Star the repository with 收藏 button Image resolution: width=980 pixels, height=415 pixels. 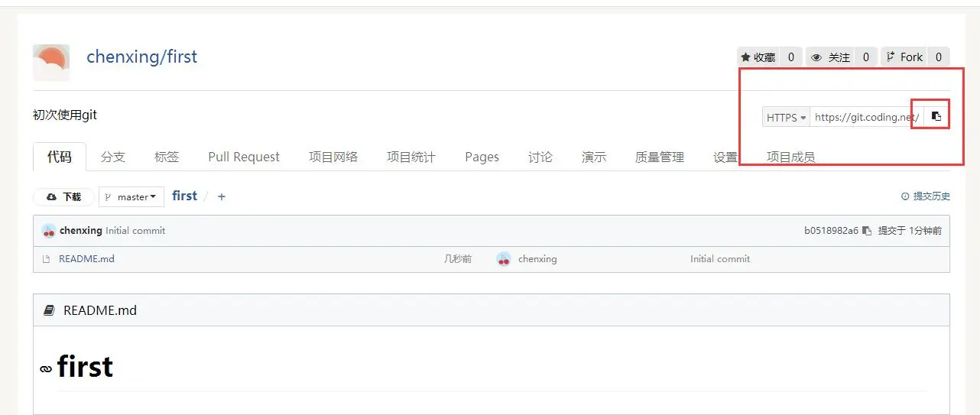(758, 57)
